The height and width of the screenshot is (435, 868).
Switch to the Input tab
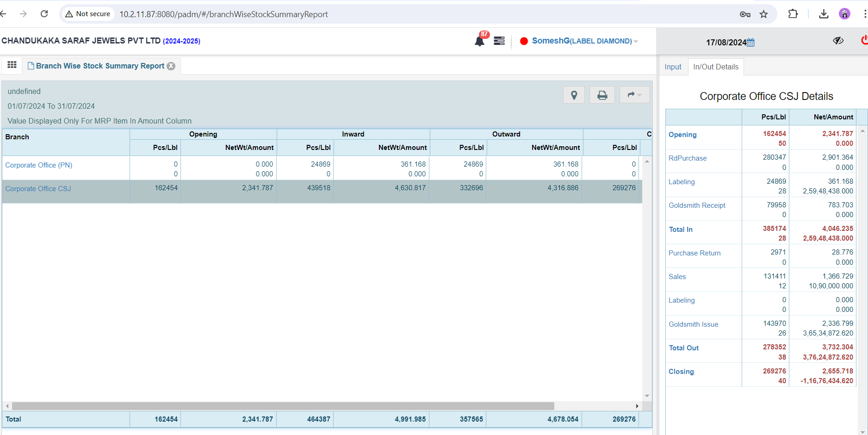673,67
